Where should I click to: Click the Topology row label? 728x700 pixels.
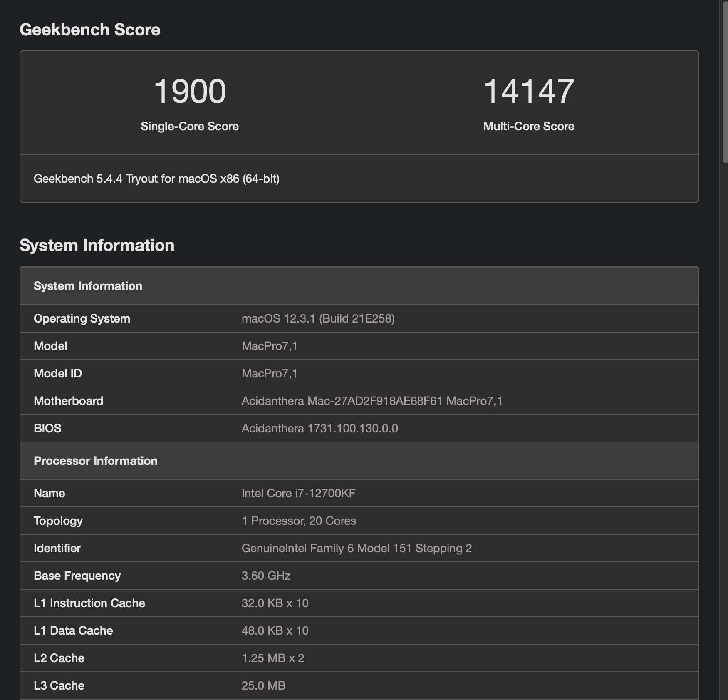pos(58,521)
